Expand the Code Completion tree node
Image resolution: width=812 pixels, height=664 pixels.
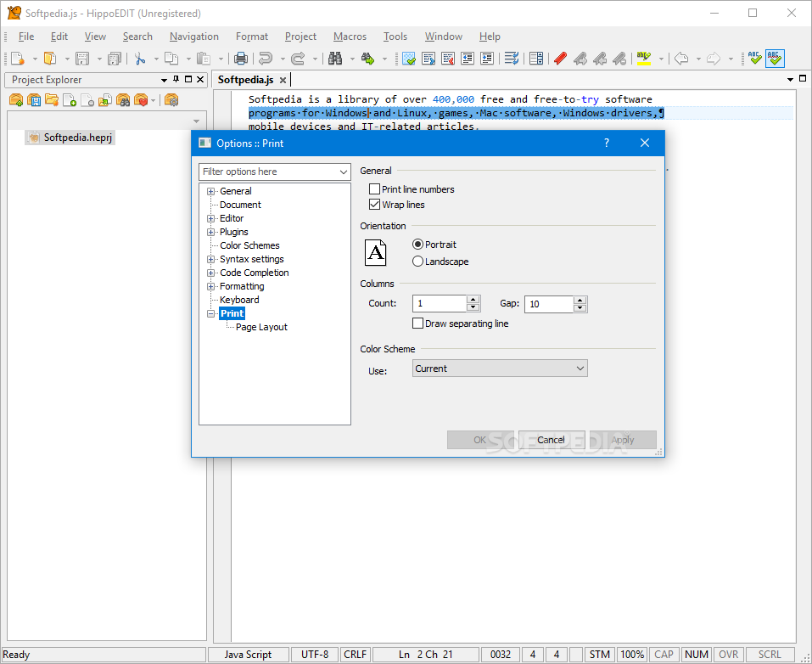click(x=210, y=273)
